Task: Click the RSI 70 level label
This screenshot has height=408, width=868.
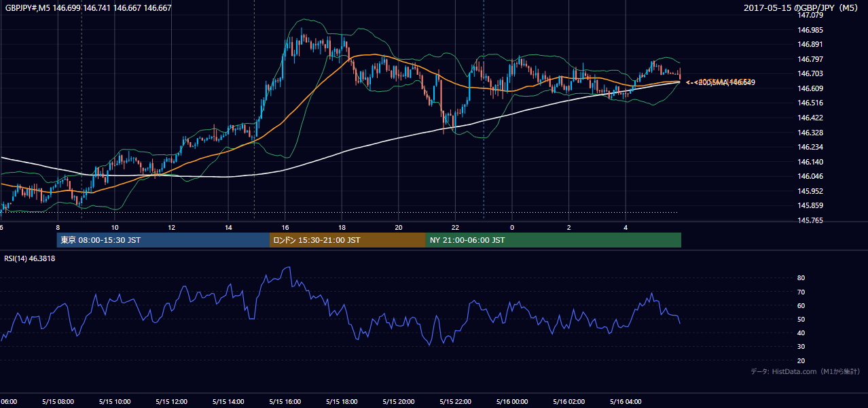Action: click(x=801, y=292)
